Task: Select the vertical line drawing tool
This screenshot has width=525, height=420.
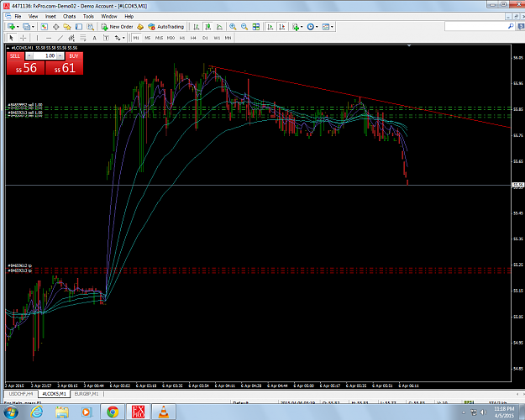Action: [x=37, y=38]
